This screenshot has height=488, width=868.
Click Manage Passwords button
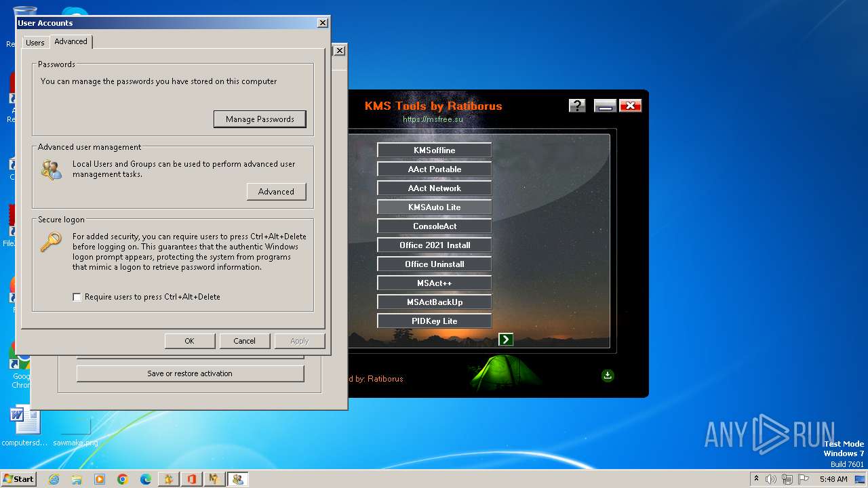[x=260, y=119]
